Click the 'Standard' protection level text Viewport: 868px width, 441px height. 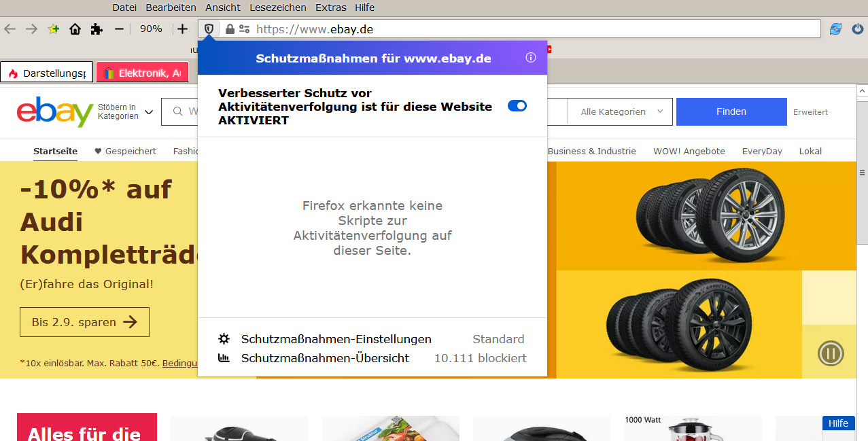coord(498,339)
